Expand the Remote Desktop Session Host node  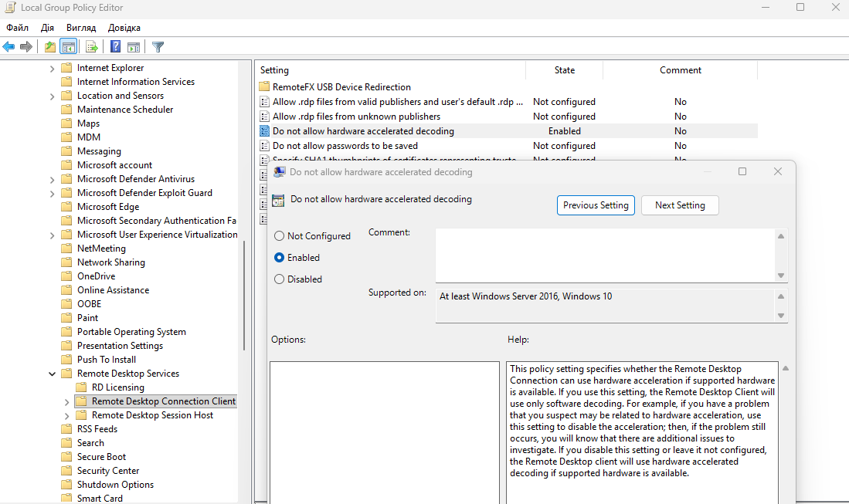pos(67,415)
